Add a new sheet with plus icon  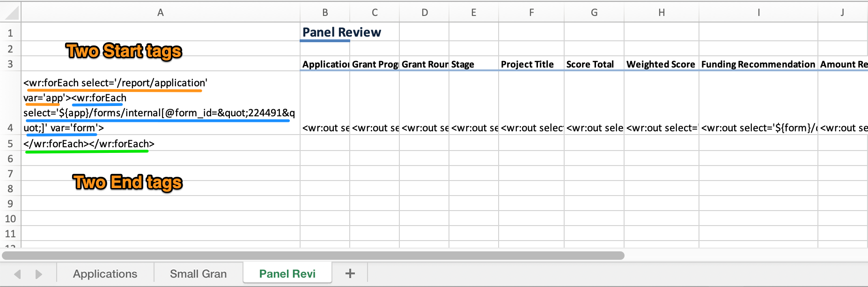click(350, 273)
